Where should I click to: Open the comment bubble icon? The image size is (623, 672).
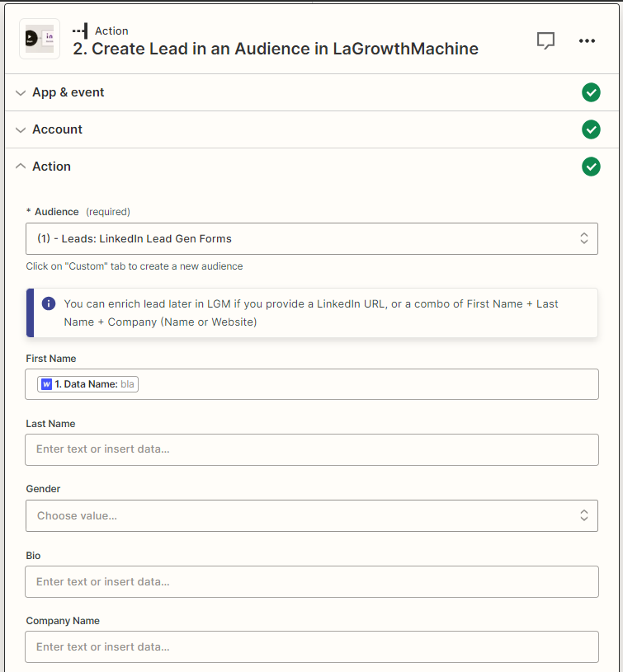pyautogui.click(x=545, y=40)
